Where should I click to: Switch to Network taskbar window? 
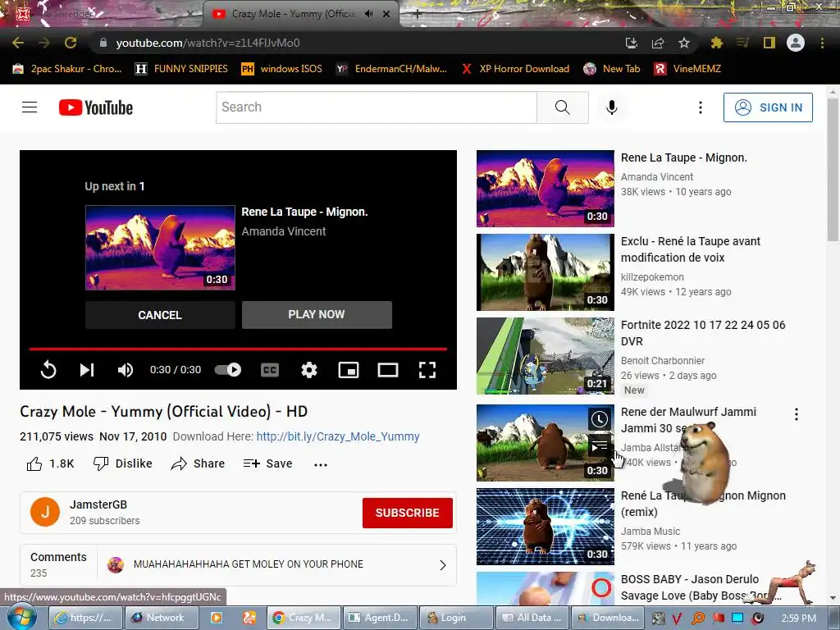(x=162, y=618)
